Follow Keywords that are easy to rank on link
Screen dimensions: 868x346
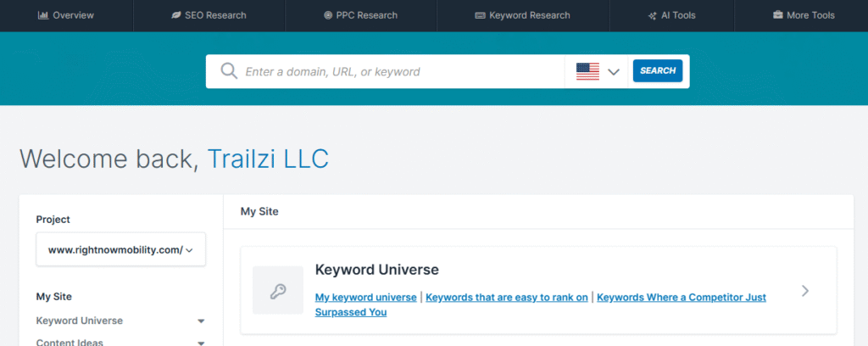click(506, 298)
